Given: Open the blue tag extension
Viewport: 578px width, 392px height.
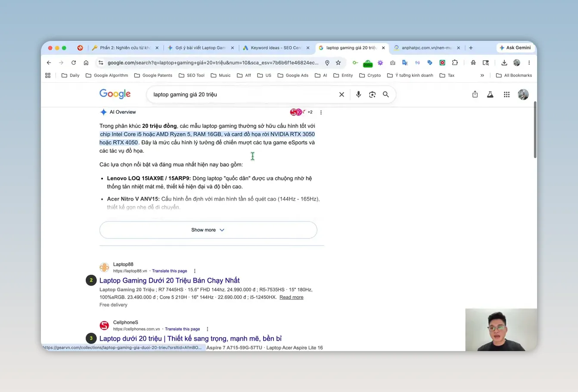Looking at the screenshot, I should click(430, 63).
